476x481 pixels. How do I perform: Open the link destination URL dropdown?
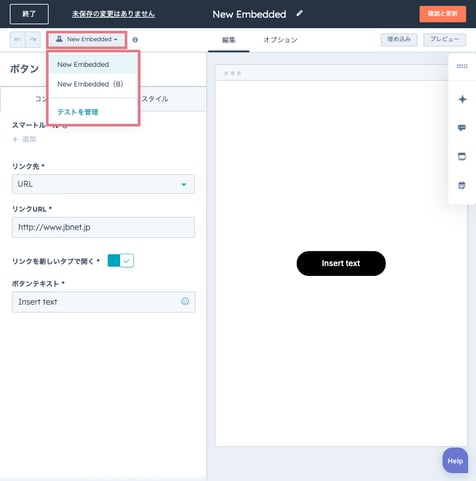point(103,184)
